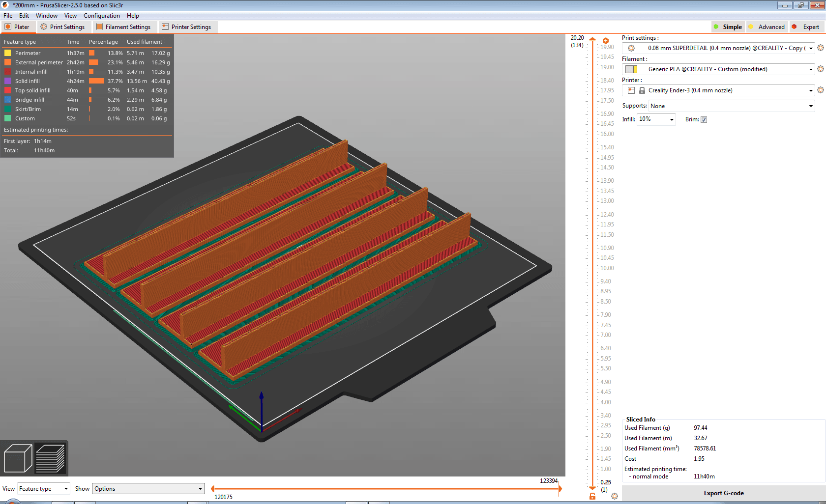826x504 pixels.
Task: Open vertical slider settings cog icon
Action: (x=615, y=497)
